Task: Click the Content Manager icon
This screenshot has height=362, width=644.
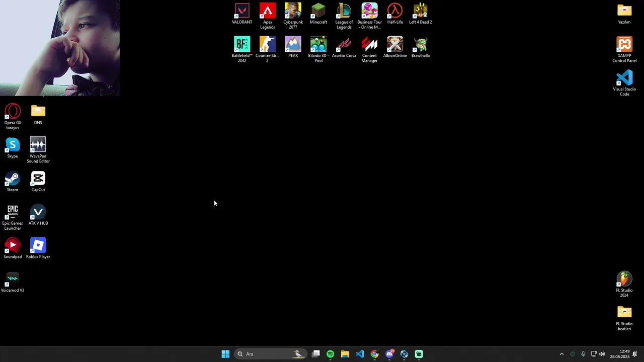Action: pyautogui.click(x=369, y=49)
